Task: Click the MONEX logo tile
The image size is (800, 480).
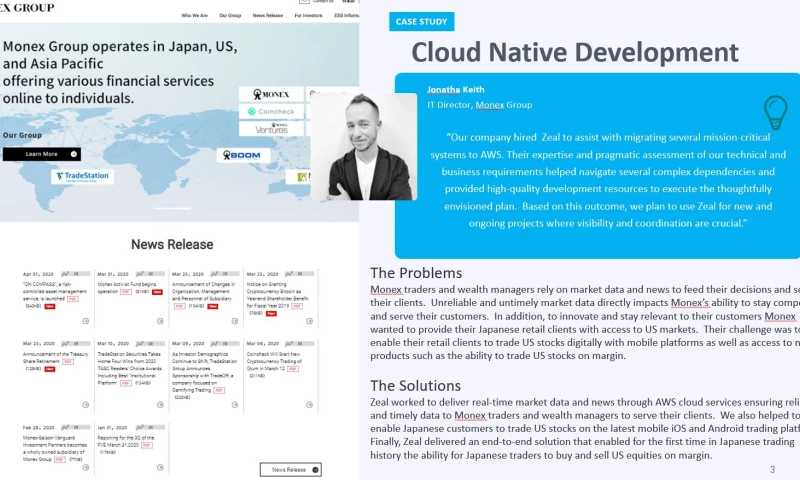Action: pos(271,95)
